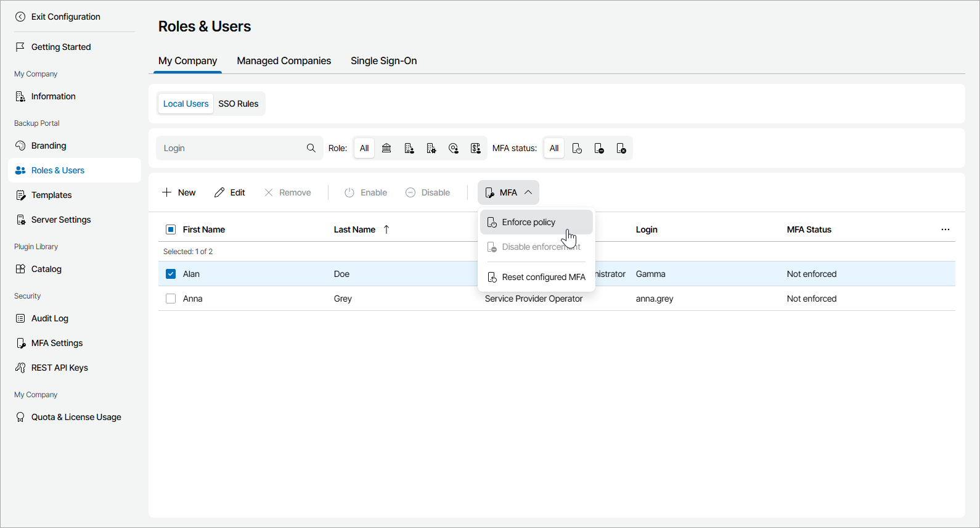This screenshot has height=528, width=980.
Task: Switch to the Managed Companies tab
Action: 284,60
